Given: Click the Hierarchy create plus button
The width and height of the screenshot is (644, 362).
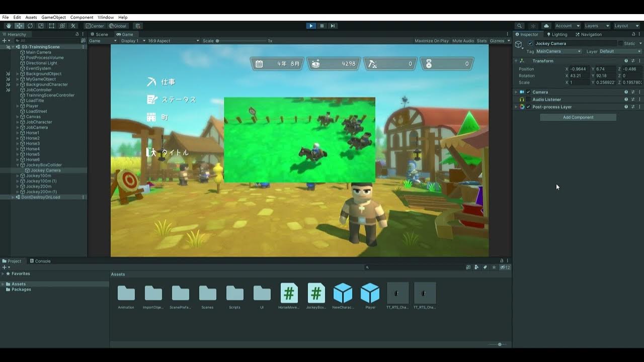Looking at the screenshot, I should [5, 40].
